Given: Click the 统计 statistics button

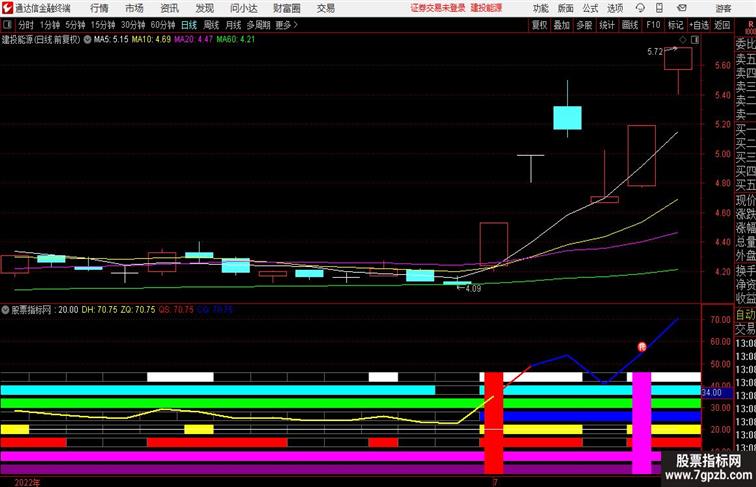Looking at the screenshot, I should coord(607,25).
